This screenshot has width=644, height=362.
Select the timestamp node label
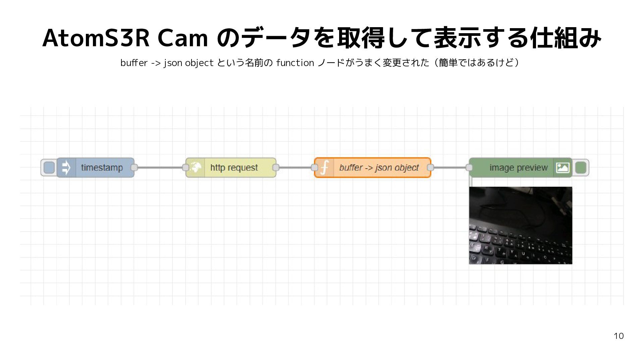pyautogui.click(x=102, y=168)
